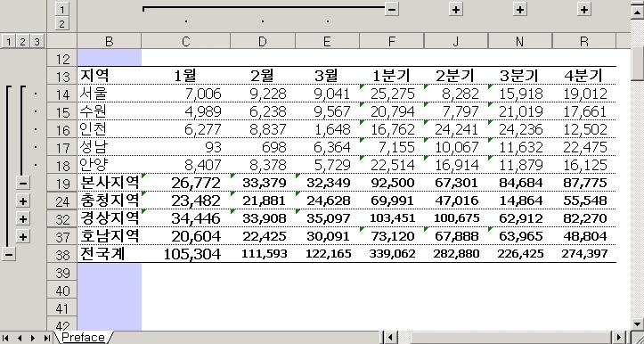Click the 4분기 header cell
644x344 pixels.
(584, 76)
